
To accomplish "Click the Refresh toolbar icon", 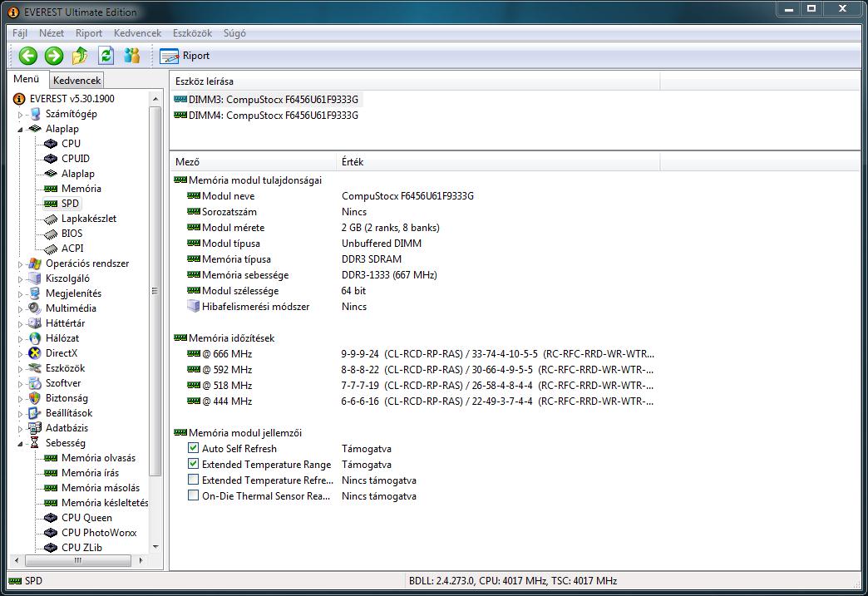I will (106, 56).
